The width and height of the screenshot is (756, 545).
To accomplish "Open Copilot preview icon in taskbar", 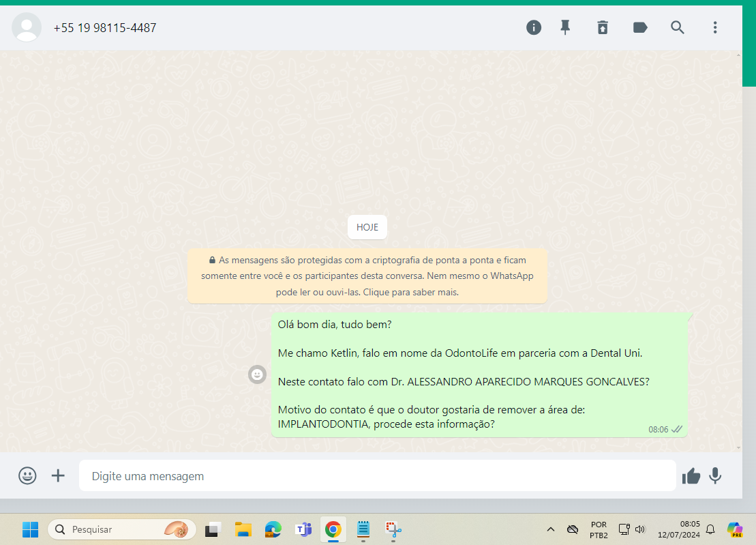I will (x=735, y=529).
